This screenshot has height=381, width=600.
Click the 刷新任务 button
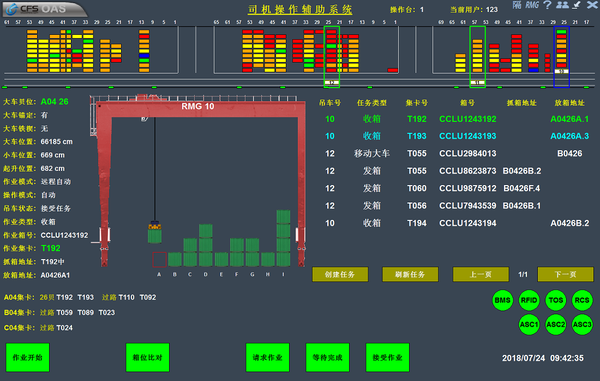pyautogui.click(x=410, y=274)
